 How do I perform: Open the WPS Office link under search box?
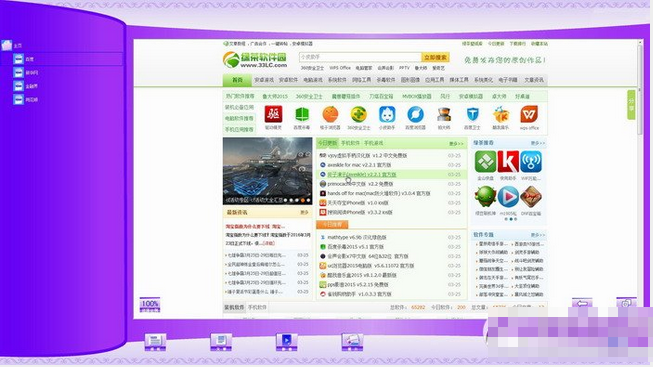[x=340, y=68]
